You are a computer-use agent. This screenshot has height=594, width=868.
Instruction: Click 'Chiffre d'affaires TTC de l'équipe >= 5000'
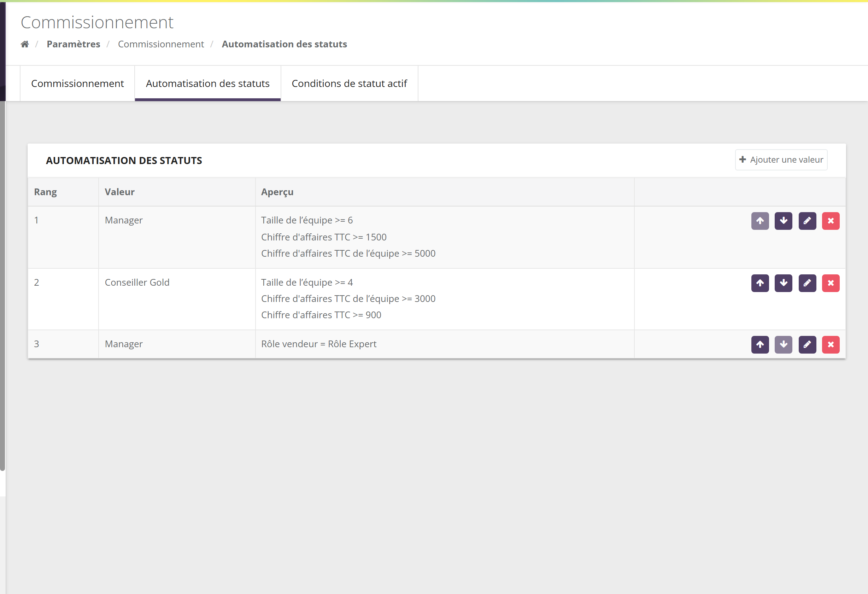(348, 254)
